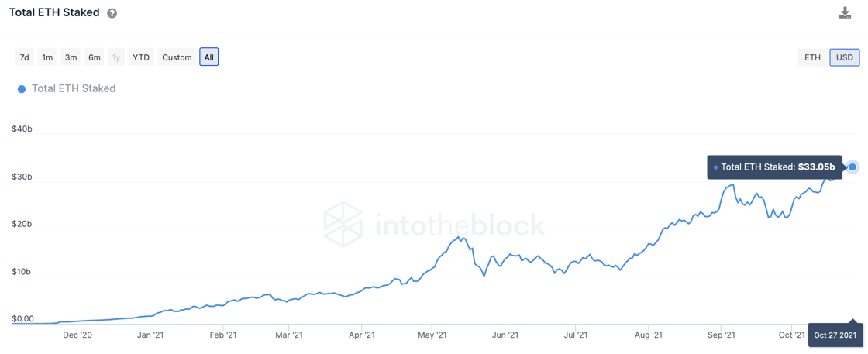Viewport: 868px width, 354px height.
Task: Open the Custom date range picker
Action: click(177, 57)
